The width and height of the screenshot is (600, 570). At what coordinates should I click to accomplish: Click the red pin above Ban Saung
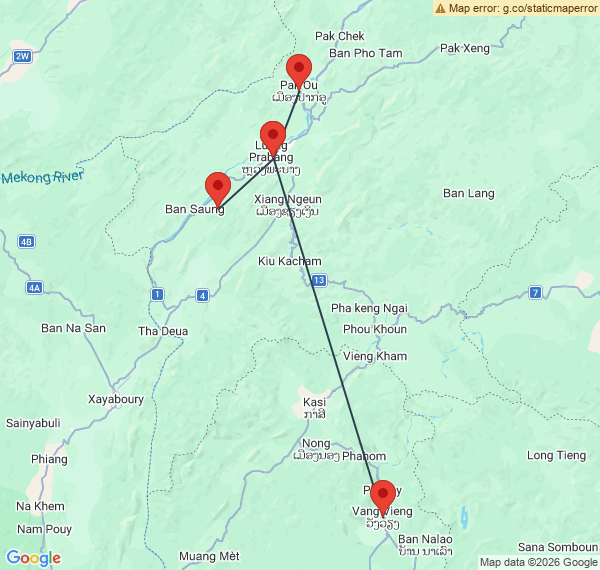(x=218, y=189)
